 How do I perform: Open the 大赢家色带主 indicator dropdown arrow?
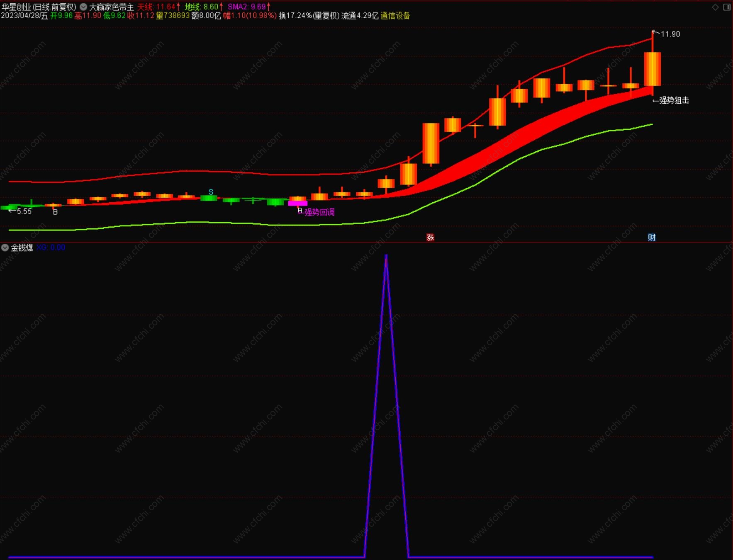[83, 7]
